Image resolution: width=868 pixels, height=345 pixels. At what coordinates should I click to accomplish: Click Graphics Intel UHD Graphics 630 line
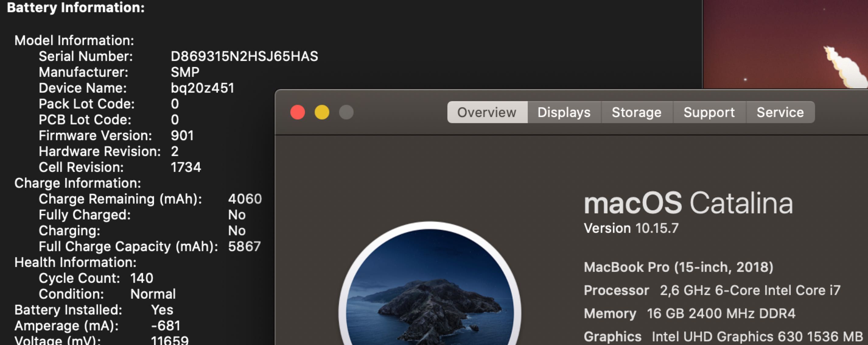(723, 336)
